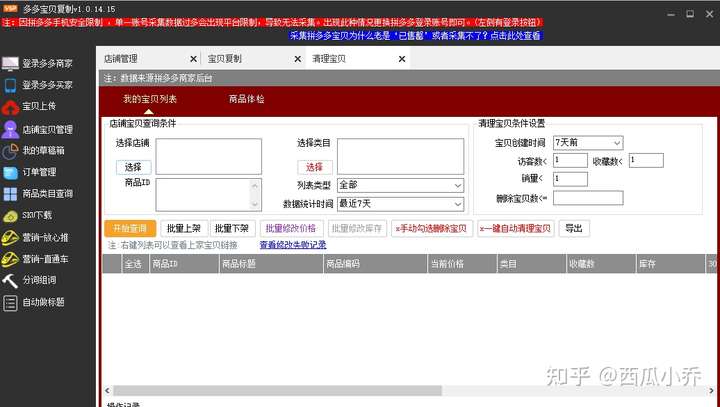The image size is (720, 407).
Task: Focus the 选择店铺 list box
Action: pyautogui.click(x=208, y=157)
